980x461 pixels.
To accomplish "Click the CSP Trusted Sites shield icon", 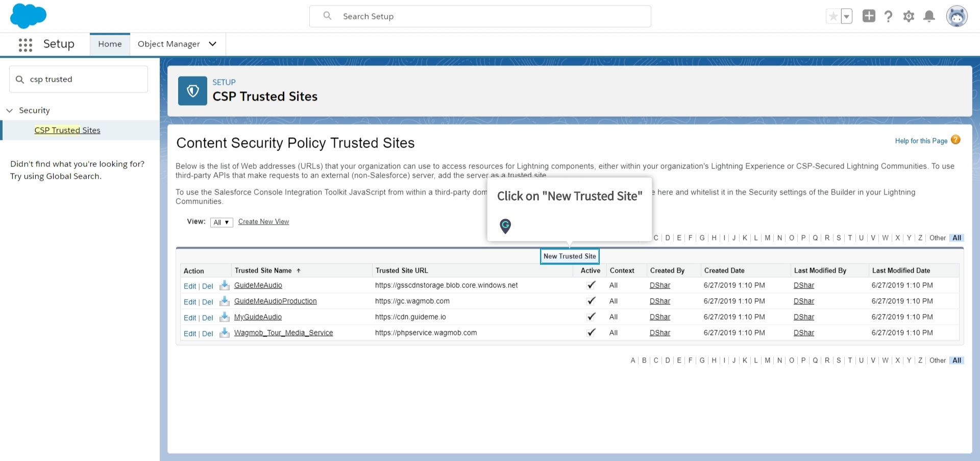I will [192, 91].
